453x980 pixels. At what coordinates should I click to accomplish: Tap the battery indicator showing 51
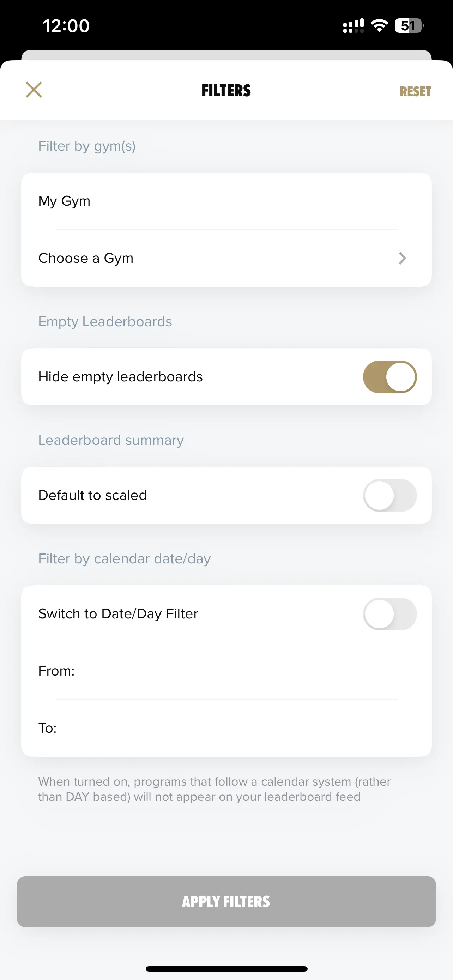pos(409,26)
